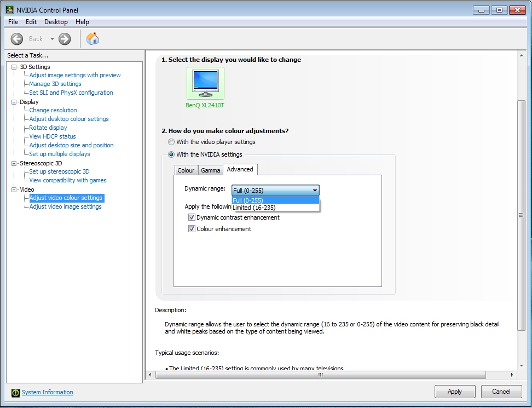Open Change resolution task

53,110
